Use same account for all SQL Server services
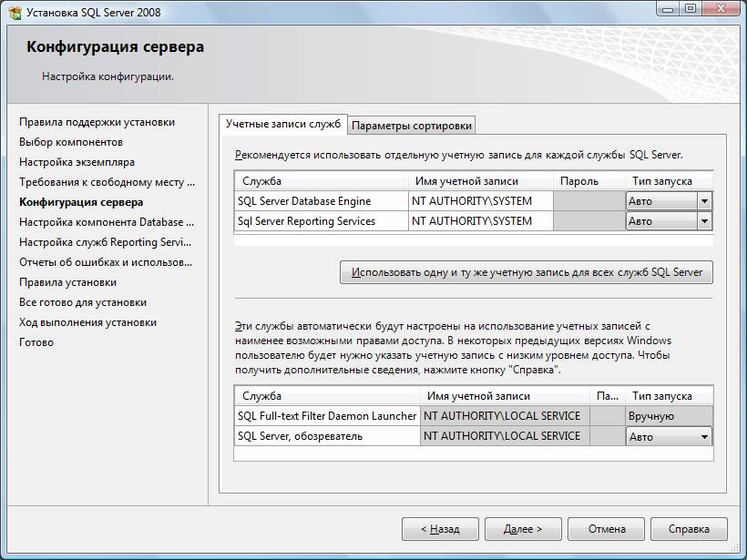This screenshot has width=747, height=560. [526, 272]
